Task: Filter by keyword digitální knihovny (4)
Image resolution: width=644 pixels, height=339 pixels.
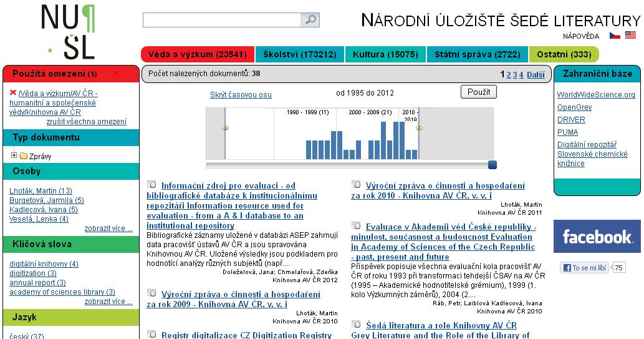Action: (x=44, y=264)
